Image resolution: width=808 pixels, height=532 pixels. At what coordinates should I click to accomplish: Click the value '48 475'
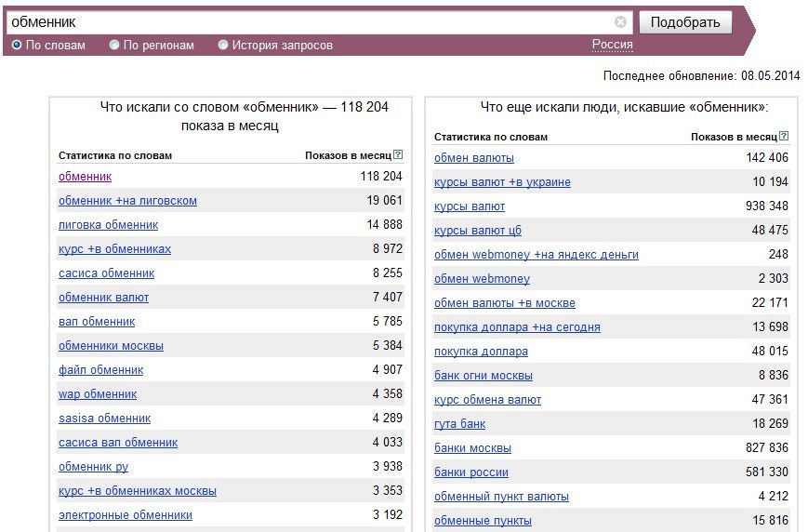pyautogui.click(x=770, y=231)
